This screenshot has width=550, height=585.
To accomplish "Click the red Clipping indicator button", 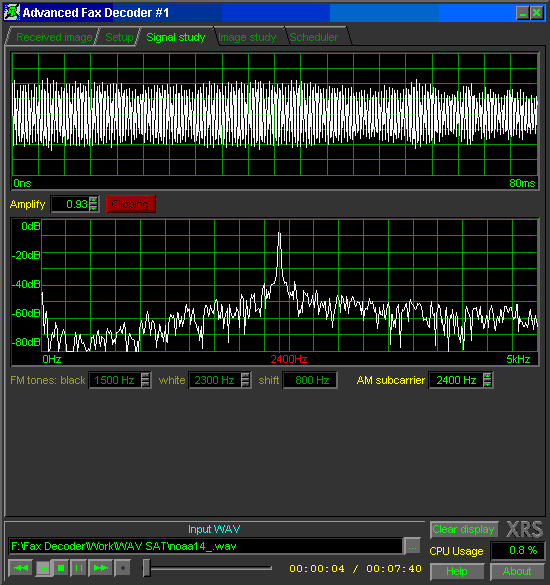I will point(131,204).
